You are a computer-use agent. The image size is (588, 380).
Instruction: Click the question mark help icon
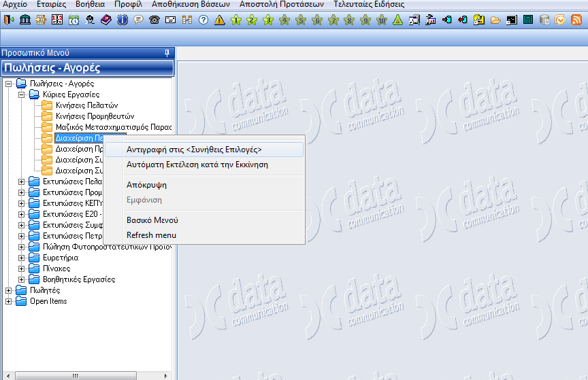pyautogui.click(x=203, y=20)
